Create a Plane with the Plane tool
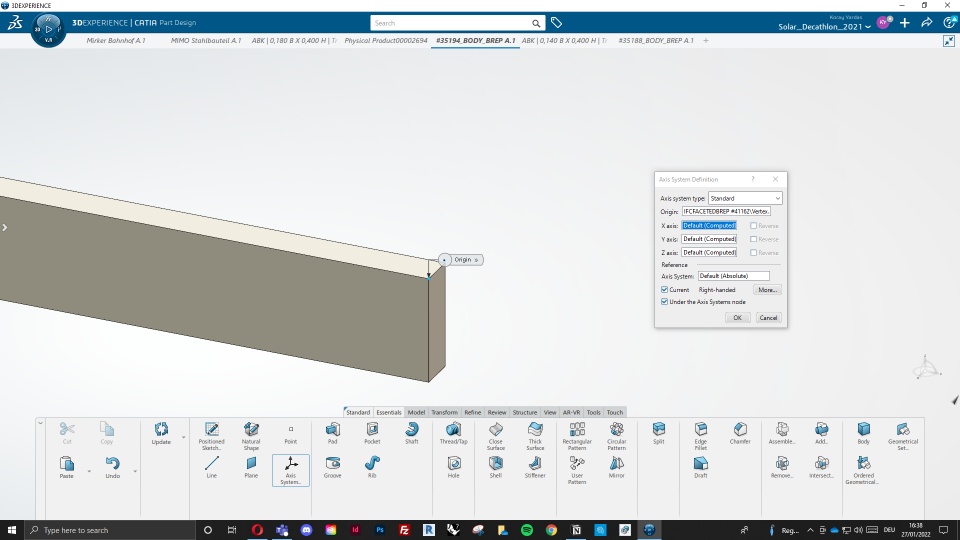The height and width of the screenshot is (540, 960). pyautogui.click(x=251, y=465)
